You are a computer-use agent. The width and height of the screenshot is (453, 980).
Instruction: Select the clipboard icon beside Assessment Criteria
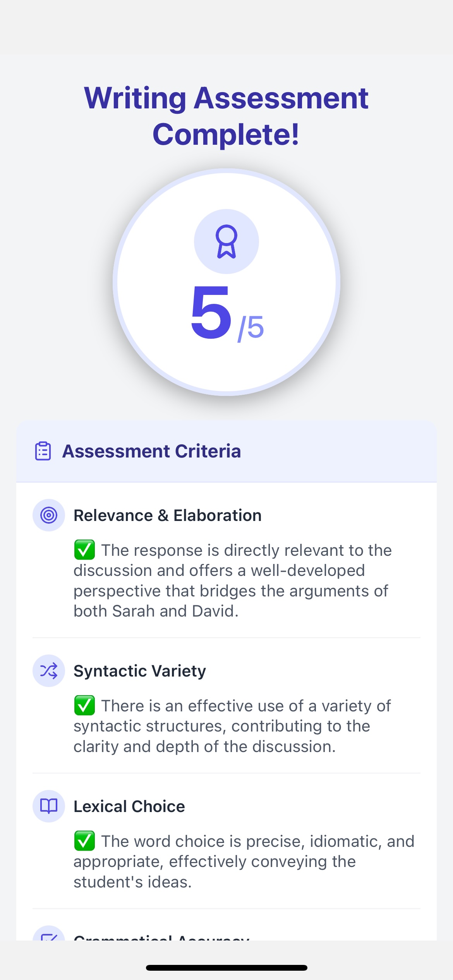[x=43, y=451]
